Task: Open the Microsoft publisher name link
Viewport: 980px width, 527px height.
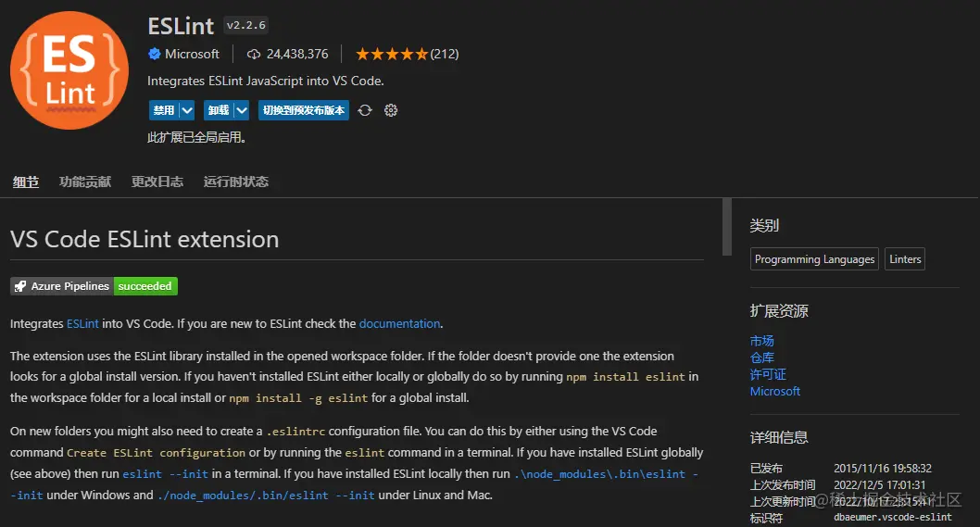Action: coord(192,55)
